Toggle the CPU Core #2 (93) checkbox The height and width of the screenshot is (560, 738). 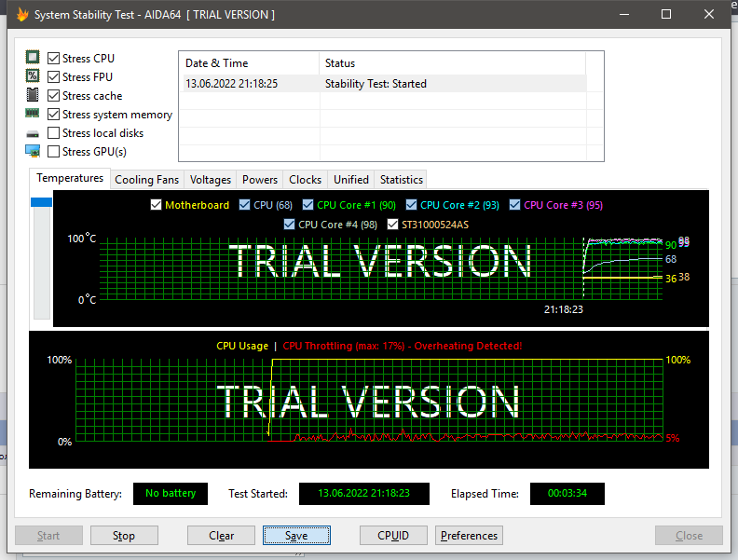(x=411, y=205)
